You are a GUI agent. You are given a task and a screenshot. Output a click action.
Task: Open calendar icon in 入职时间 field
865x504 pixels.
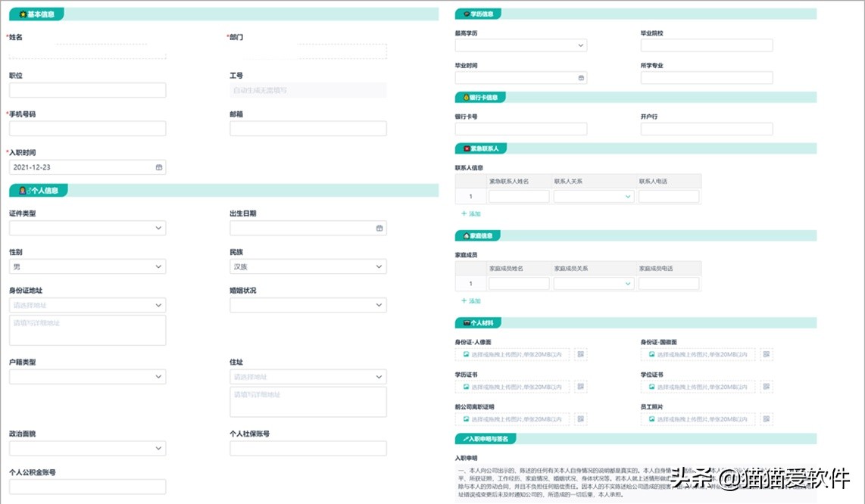pyautogui.click(x=159, y=167)
